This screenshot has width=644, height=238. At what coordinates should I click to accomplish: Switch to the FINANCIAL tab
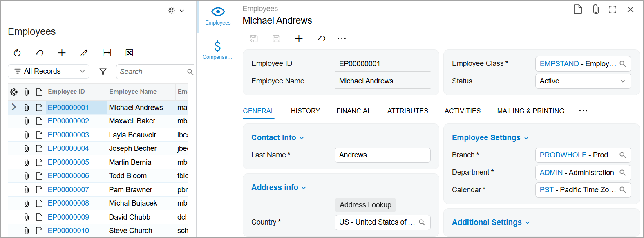(x=353, y=111)
